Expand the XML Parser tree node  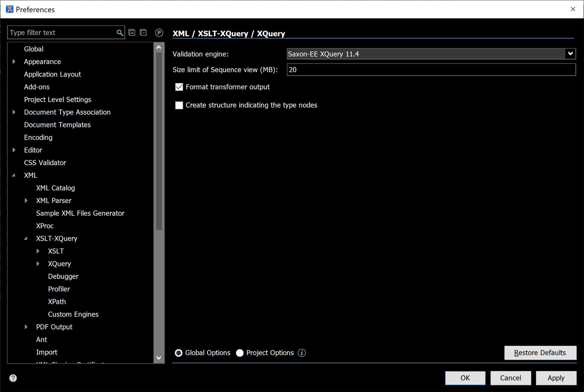coord(26,201)
